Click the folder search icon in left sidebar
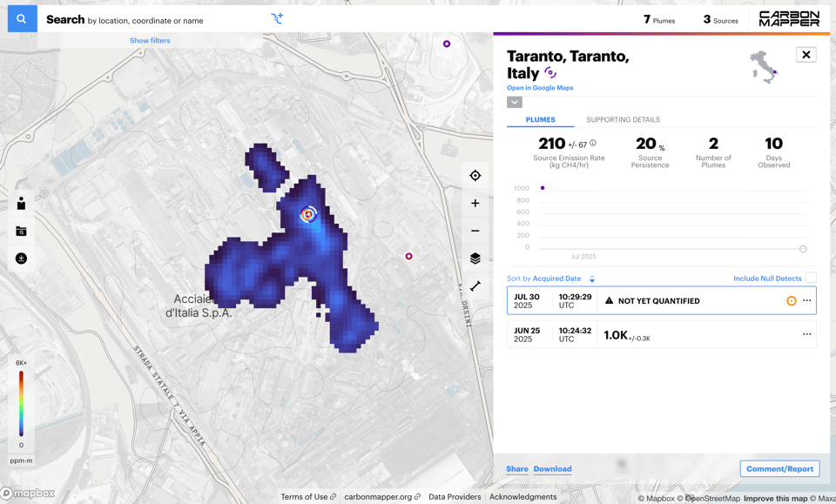 (21, 232)
